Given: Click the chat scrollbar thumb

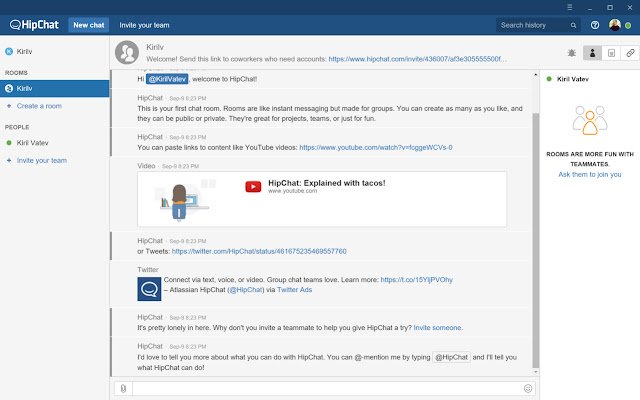Looking at the screenshot, I should point(536,241).
